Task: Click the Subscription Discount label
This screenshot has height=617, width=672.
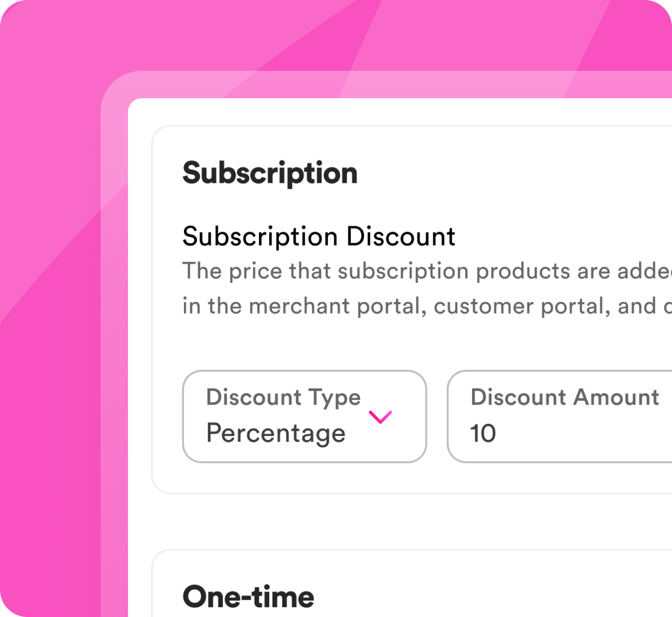Action: pyautogui.click(x=319, y=237)
